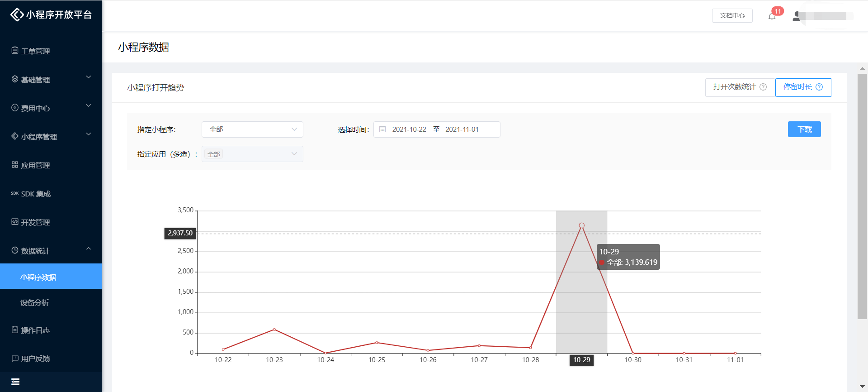Click the help icon beside 停留时长
Viewport: 868px width, 392px height.
click(x=819, y=87)
